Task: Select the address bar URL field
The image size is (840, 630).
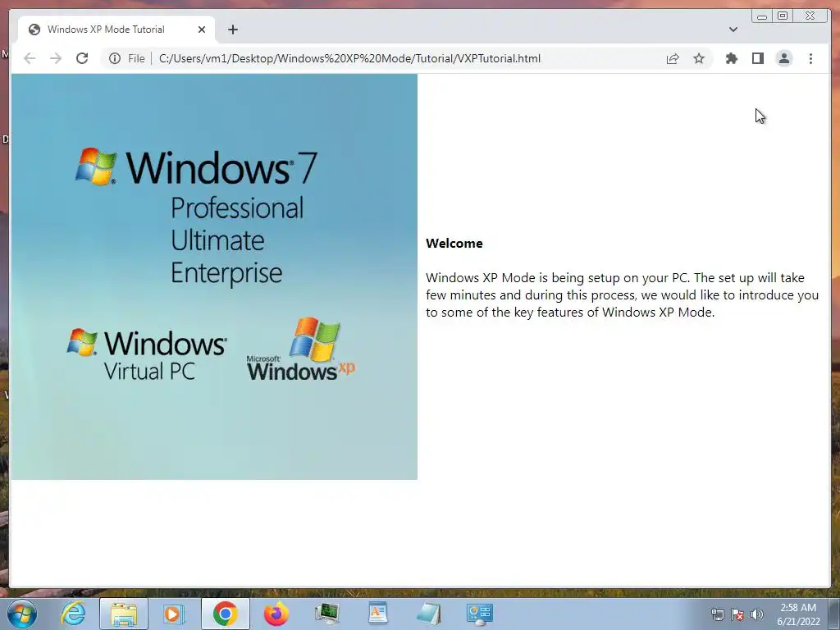Action: (x=349, y=58)
